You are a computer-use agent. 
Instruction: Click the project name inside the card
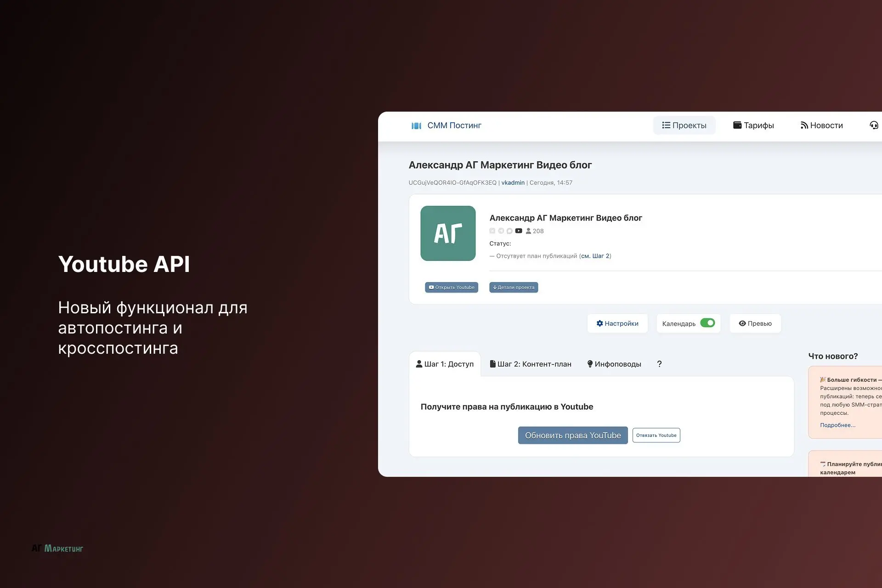565,218
